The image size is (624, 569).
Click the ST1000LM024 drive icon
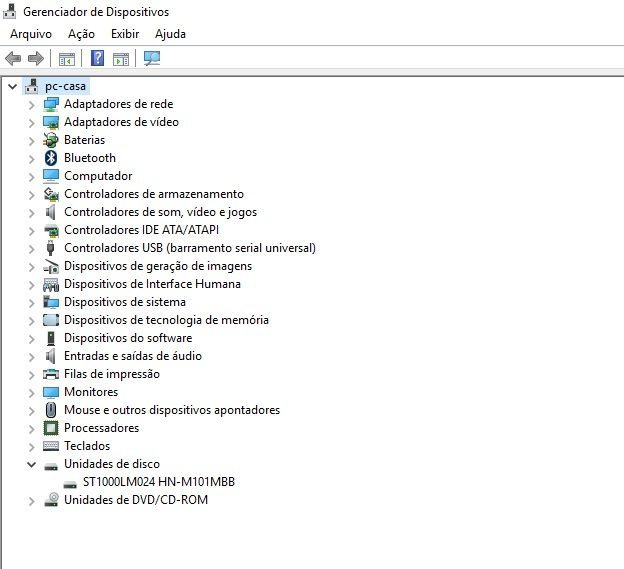70,484
